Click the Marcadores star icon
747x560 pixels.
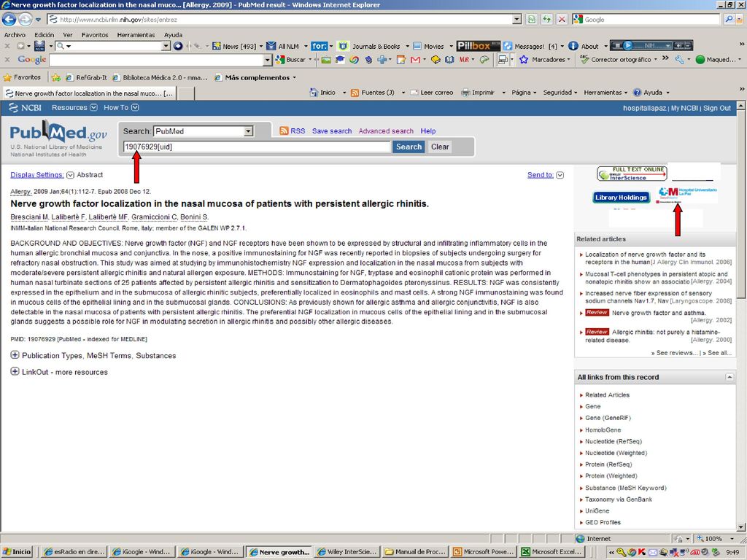pos(524,60)
